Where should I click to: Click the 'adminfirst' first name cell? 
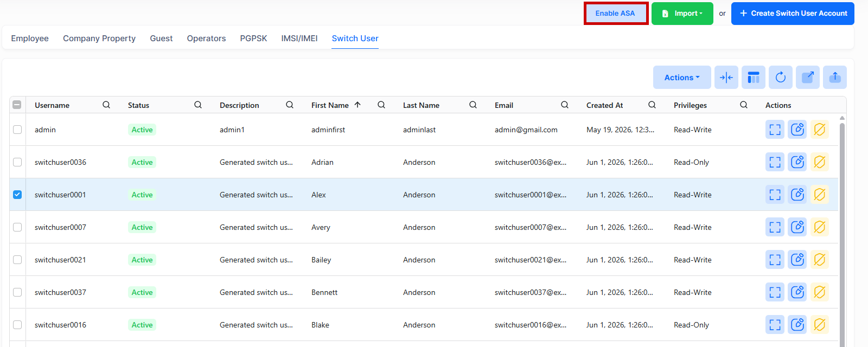click(x=328, y=130)
